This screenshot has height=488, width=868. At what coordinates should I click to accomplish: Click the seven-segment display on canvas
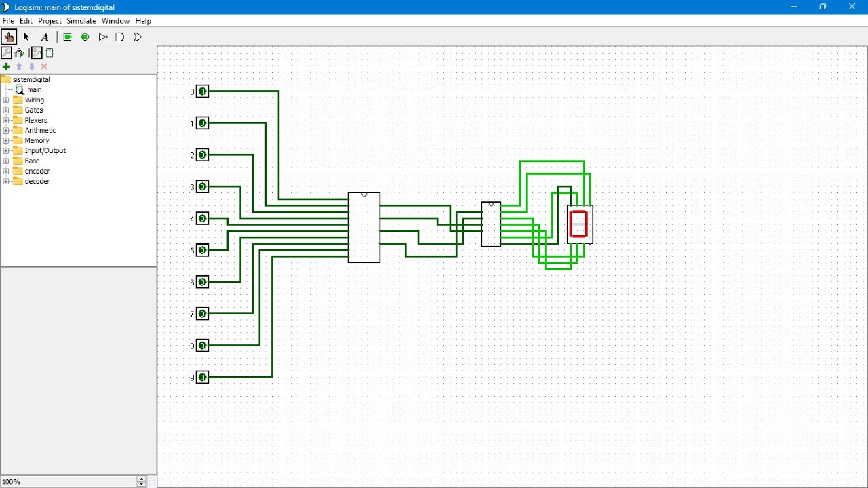point(580,224)
